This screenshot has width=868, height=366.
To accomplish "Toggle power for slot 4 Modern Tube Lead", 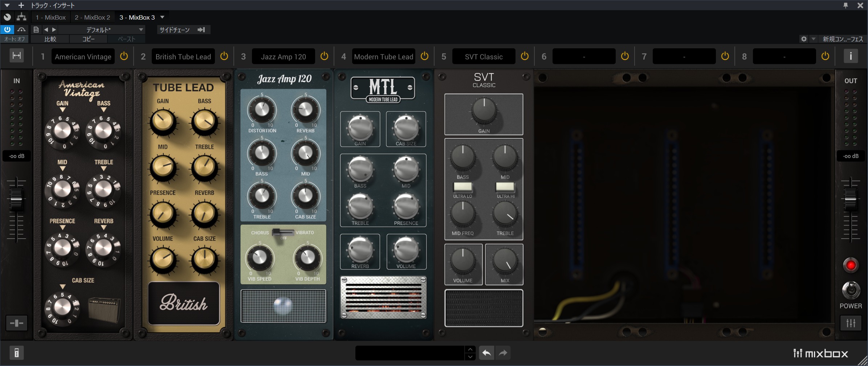I will [x=425, y=56].
